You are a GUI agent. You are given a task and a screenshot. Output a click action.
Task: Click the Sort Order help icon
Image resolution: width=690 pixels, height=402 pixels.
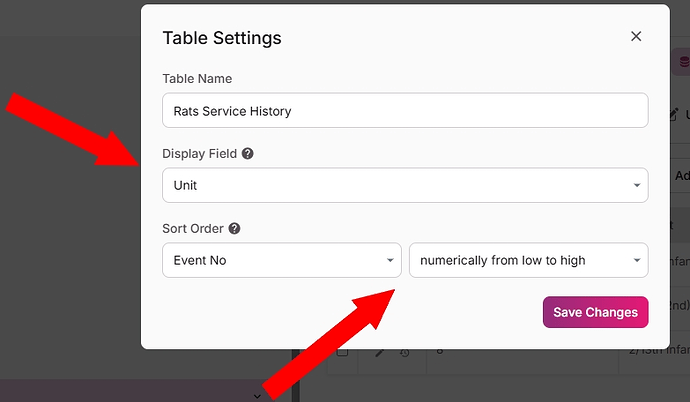point(233,229)
